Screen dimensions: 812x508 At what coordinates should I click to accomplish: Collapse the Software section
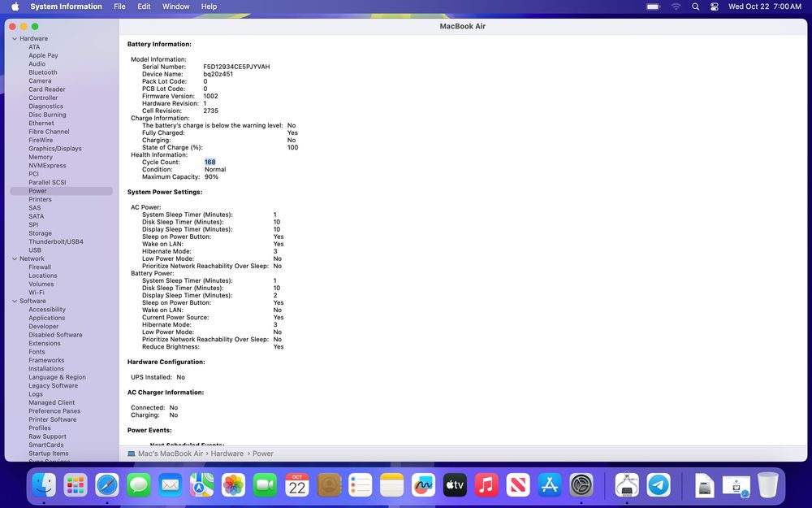tap(15, 302)
